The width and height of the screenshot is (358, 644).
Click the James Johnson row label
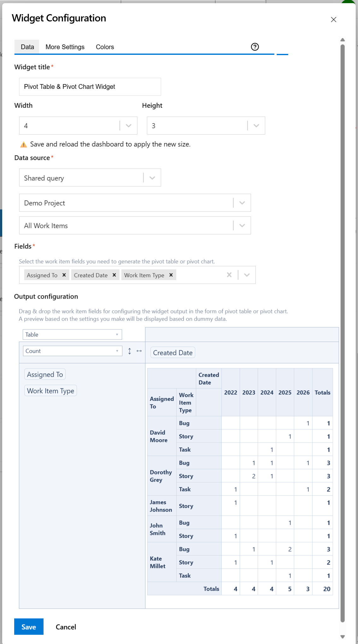162,506
